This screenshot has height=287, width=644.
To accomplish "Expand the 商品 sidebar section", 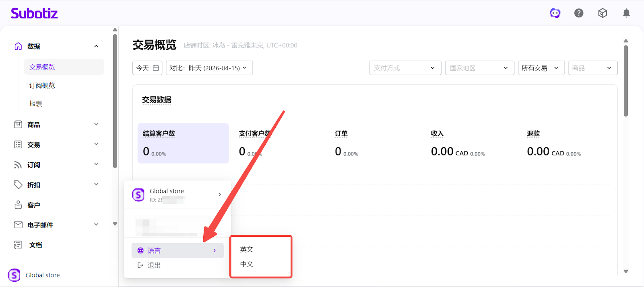I will point(96,125).
